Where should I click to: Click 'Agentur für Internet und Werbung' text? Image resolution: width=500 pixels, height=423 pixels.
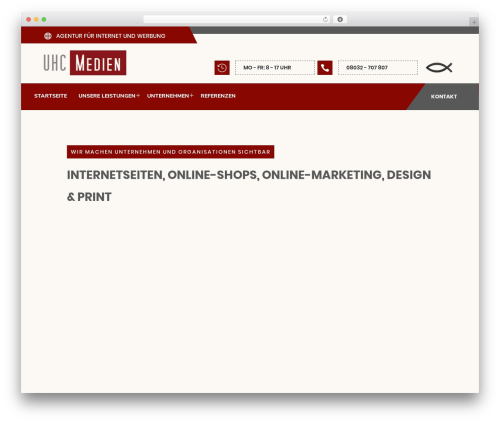point(111,36)
